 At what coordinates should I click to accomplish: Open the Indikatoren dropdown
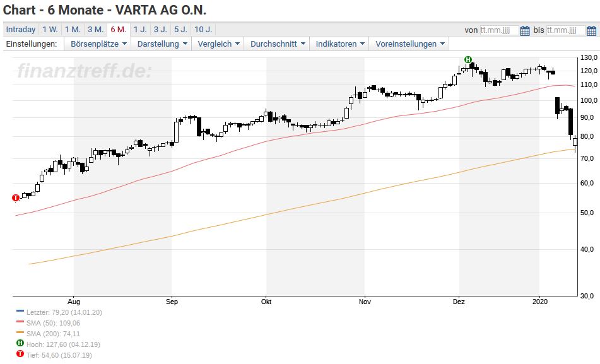click(x=340, y=44)
